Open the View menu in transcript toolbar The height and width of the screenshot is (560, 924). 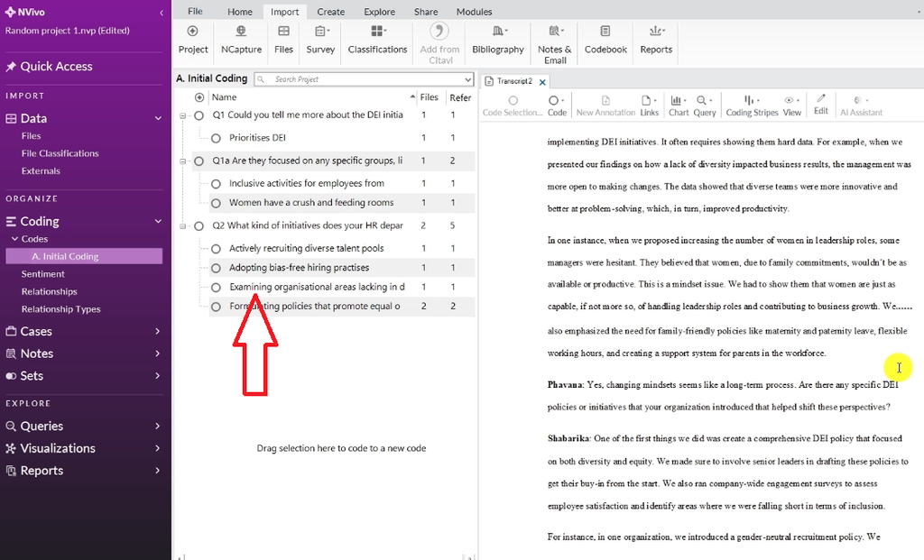[792, 106]
